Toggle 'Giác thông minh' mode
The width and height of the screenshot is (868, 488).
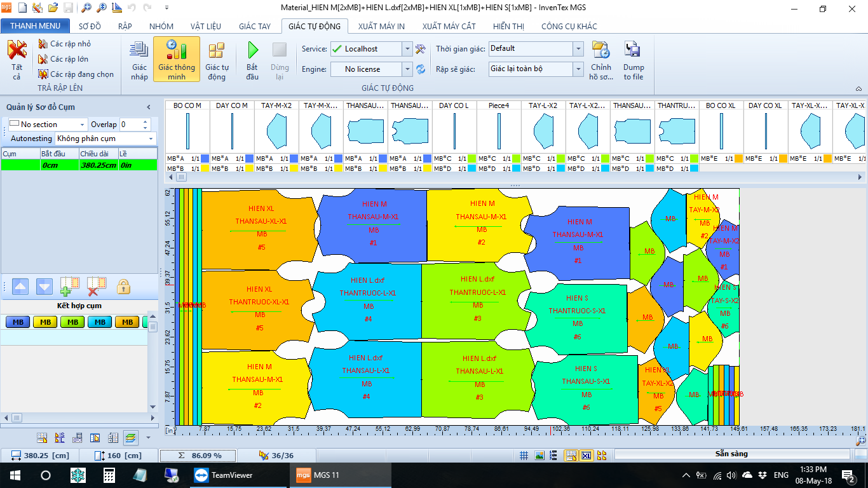(177, 59)
